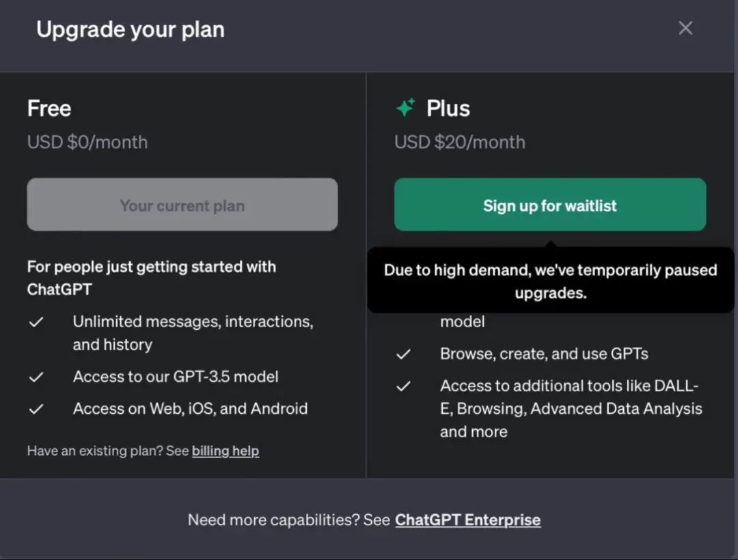Click checkmark beside Browse, create, use GPTs
The image size is (738, 560).
(x=403, y=354)
